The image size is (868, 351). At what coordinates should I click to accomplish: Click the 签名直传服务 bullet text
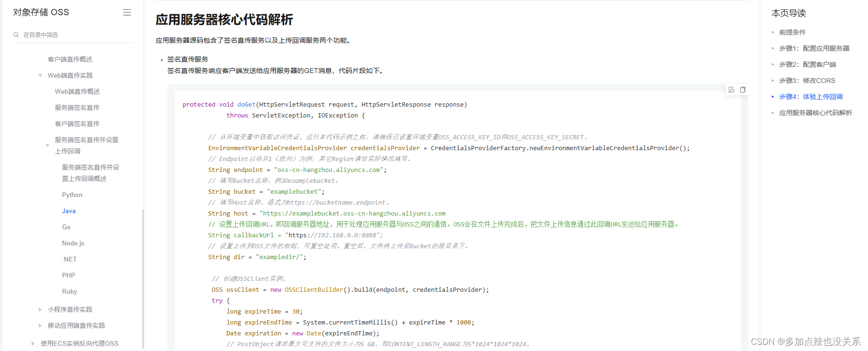(188, 59)
